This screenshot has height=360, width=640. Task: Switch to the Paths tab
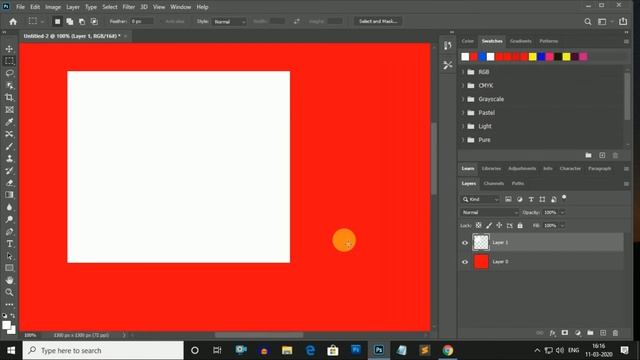[x=518, y=184]
